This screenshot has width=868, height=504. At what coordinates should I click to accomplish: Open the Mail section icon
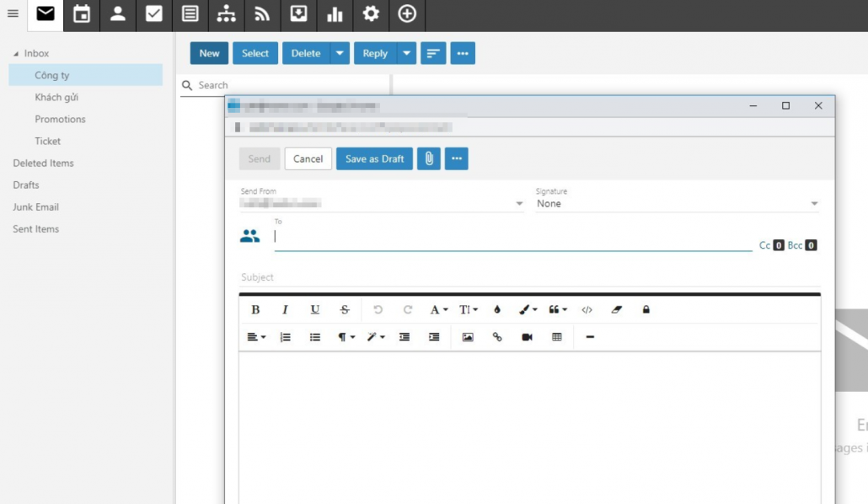[46, 13]
